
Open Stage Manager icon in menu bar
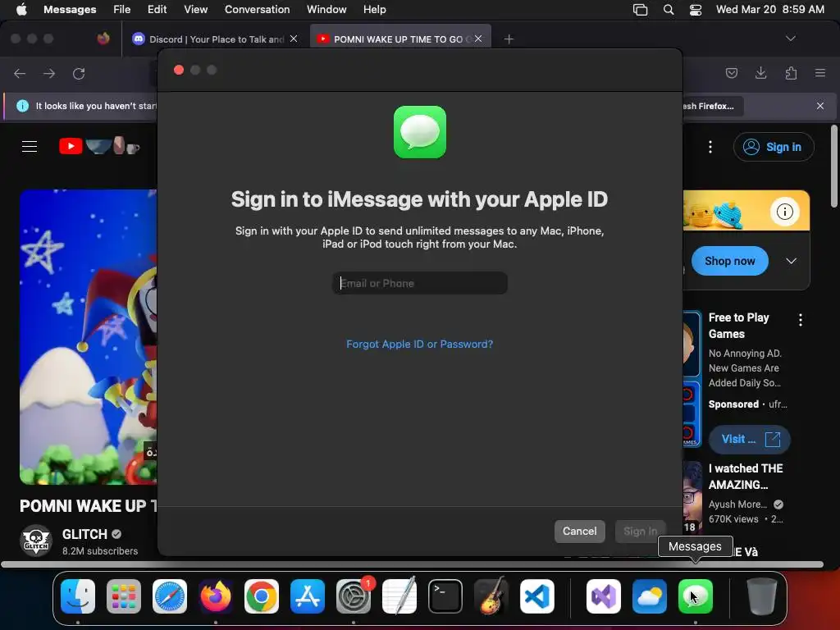(x=640, y=9)
